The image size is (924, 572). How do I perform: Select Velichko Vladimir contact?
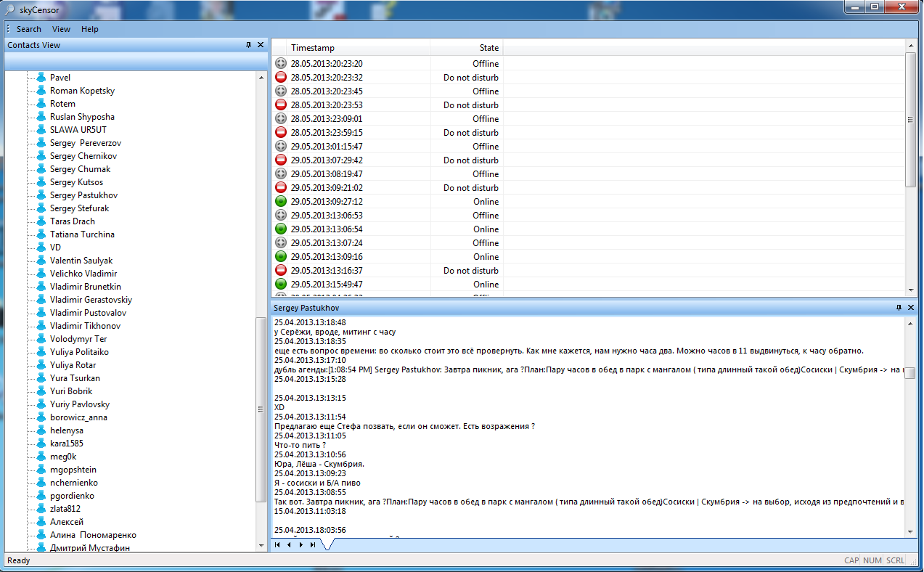(x=83, y=274)
